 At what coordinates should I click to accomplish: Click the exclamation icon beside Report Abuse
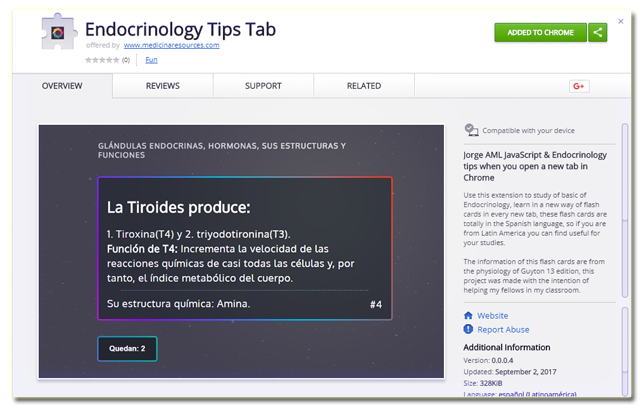pos(468,329)
